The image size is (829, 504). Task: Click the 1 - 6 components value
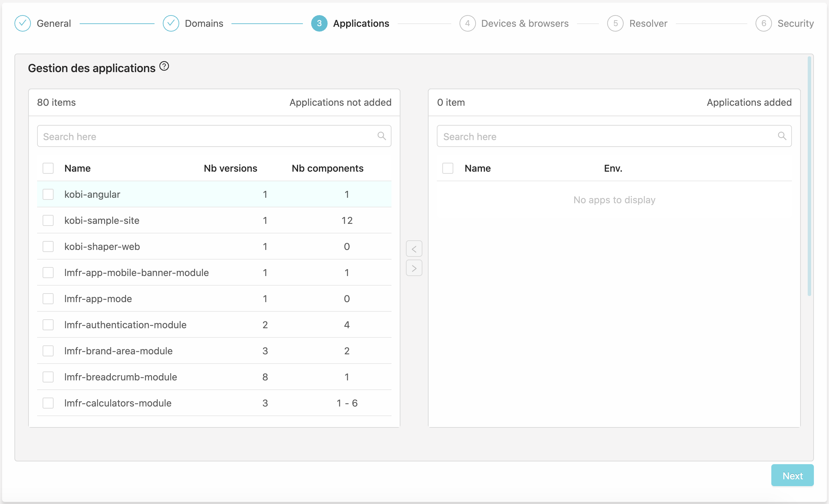[x=347, y=403]
